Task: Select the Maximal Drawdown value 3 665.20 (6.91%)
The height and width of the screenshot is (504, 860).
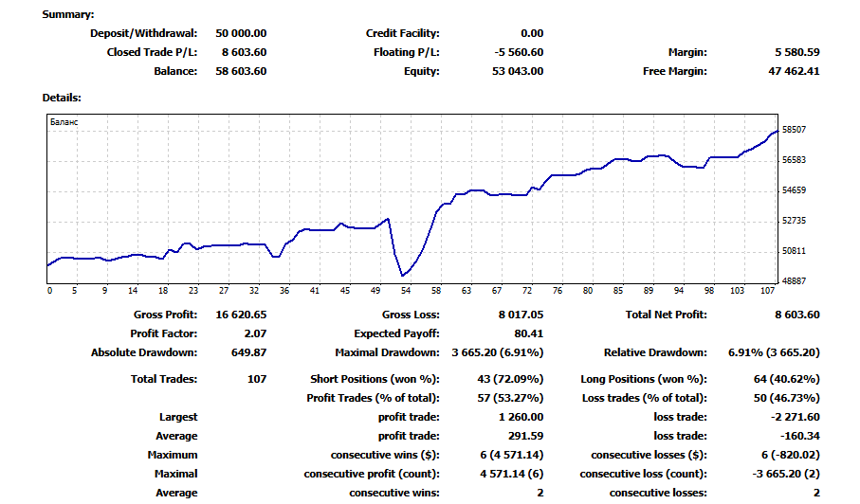Action: tap(498, 352)
